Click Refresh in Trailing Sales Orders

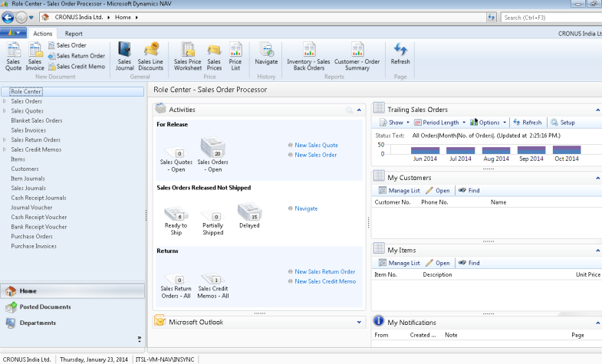tap(528, 123)
